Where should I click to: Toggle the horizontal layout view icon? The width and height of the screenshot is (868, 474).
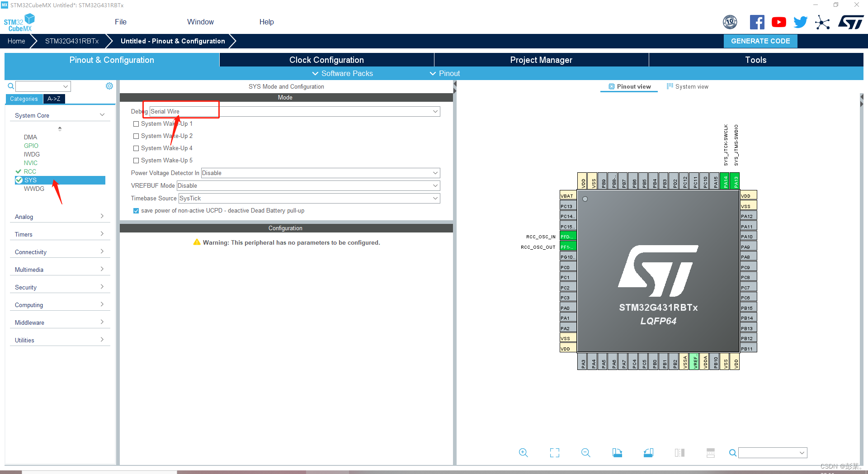coord(711,453)
